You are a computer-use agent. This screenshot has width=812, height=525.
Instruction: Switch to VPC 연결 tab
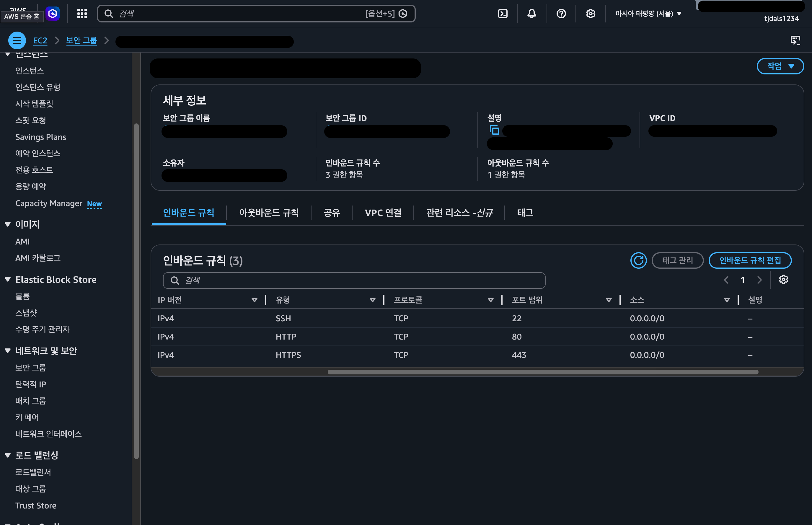tap(383, 213)
